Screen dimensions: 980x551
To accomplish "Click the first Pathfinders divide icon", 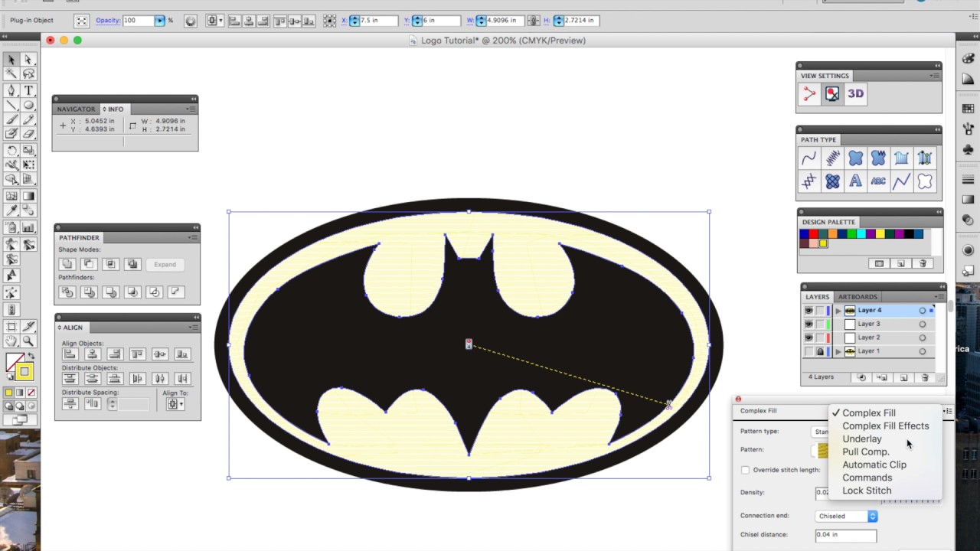I will pyautogui.click(x=67, y=292).
